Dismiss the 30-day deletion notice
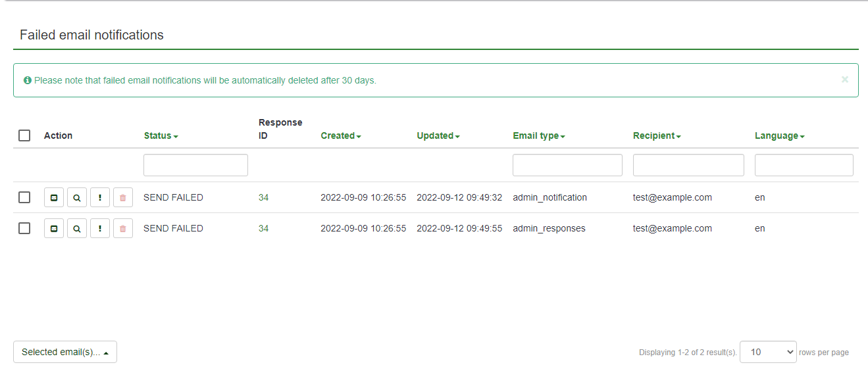This screenshot has width=868, height=390. click(x=844, y=80)
